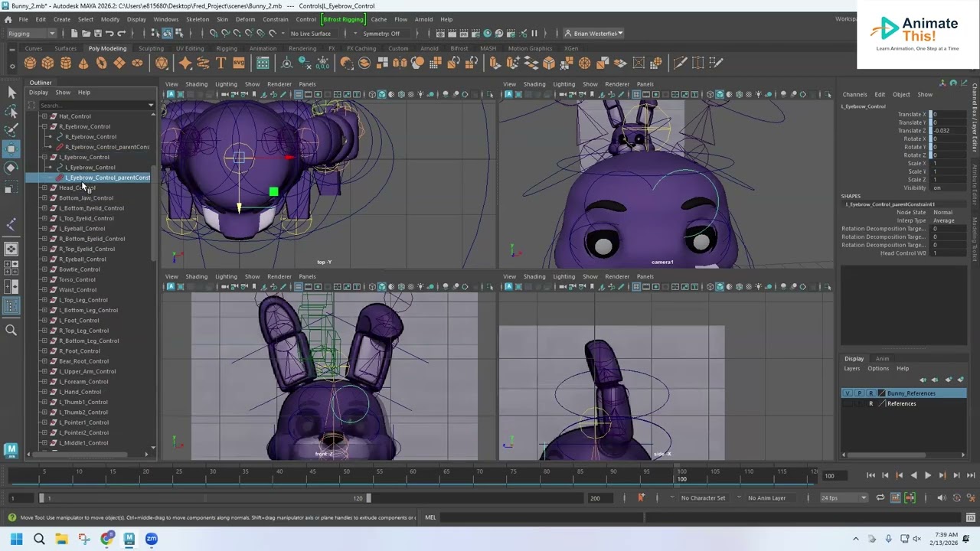Toggle reference R of Bunny_References layer
Viewport: 980px width, 551px height.
pyautogui.click(x=871, y=393)
